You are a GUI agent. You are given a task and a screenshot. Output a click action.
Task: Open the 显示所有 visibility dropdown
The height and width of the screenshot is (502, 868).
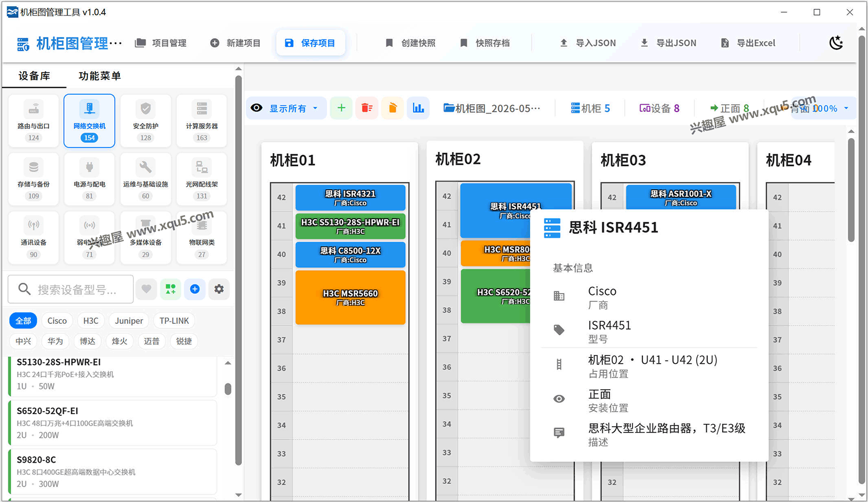click(x=286, y=108)
